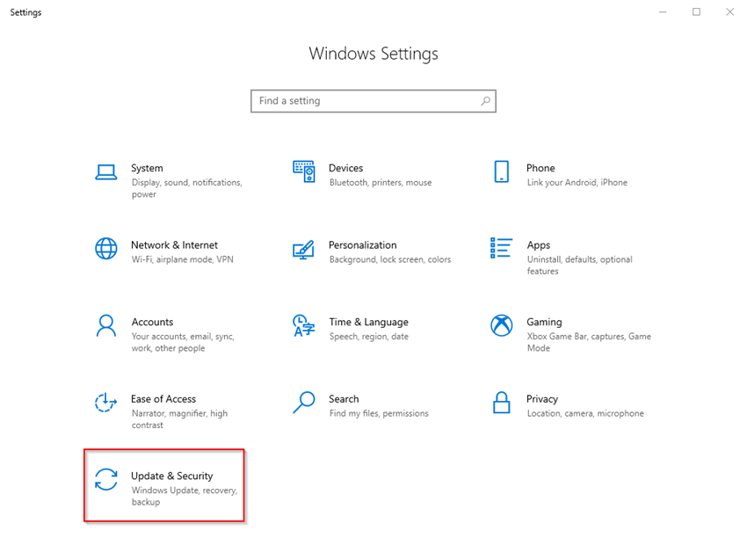Image resolution: width=747 pixels, height=560 pixels.
Task: Open Gaming via the Xbox icon
Action: pyautogui.click(x=501, y=326)
